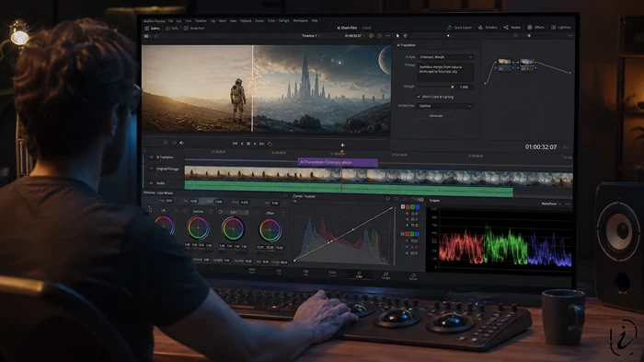Open the Edit page at bottom
Viewport: 644px width, 362px height.
[x=305, y=273]
